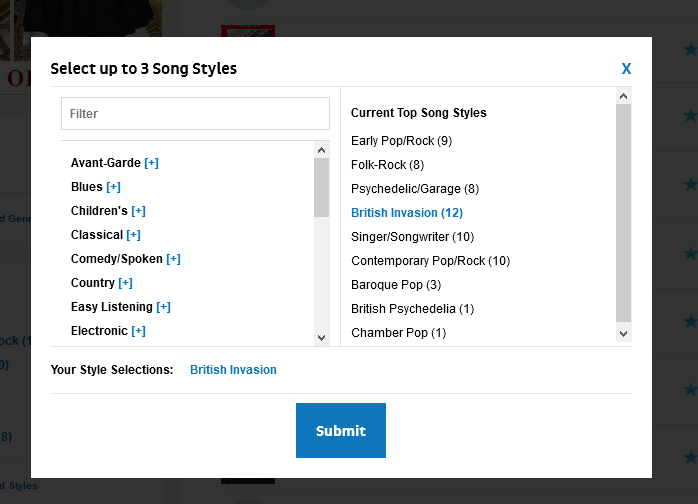Expand the Children's [+] category
698x504 pixels.
(138, 211)
